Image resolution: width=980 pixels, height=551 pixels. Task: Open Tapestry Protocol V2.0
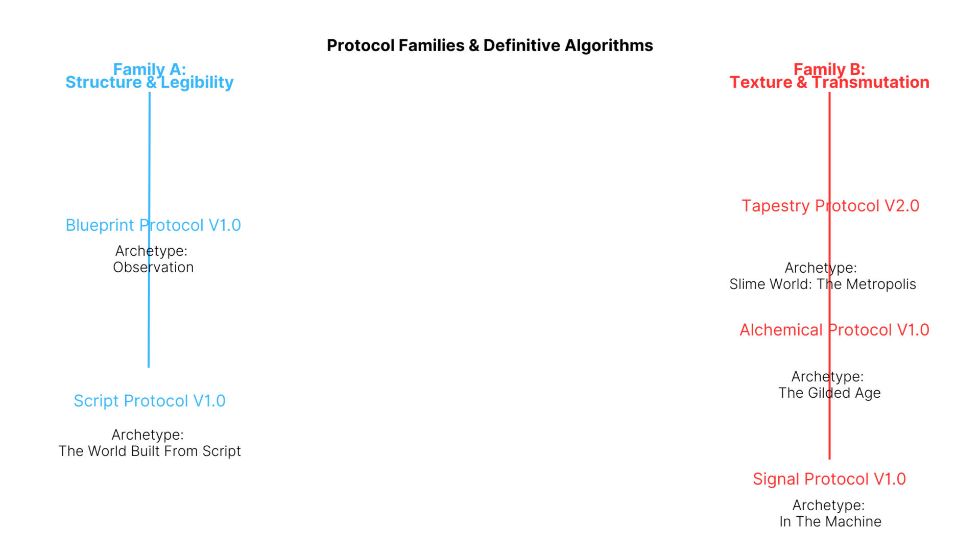tap(830, 206)
